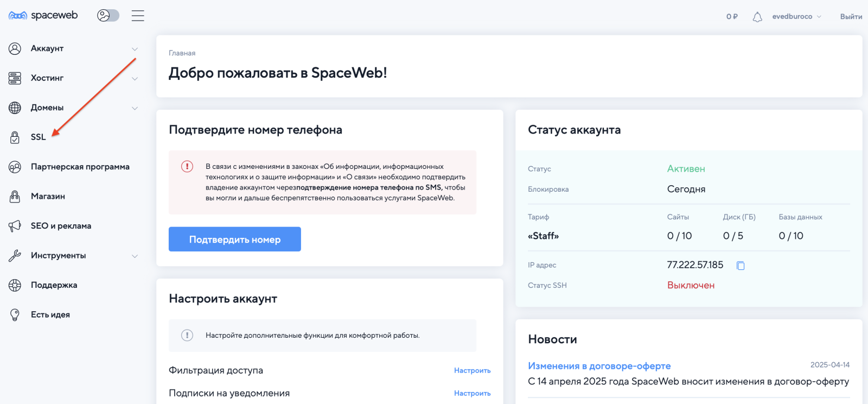Click the Главная breadcrumb
This screenshot has height=404, width=868.
pos(182,53)
